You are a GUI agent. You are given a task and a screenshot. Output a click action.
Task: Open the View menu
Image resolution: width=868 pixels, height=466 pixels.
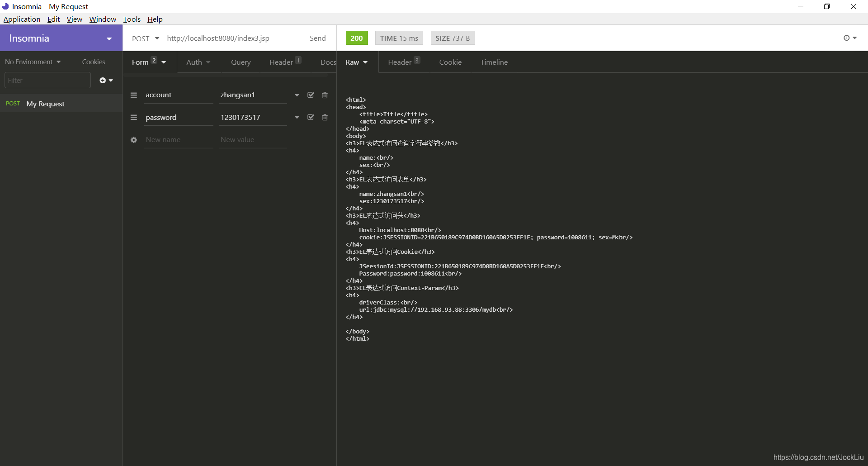pos(74,19)
